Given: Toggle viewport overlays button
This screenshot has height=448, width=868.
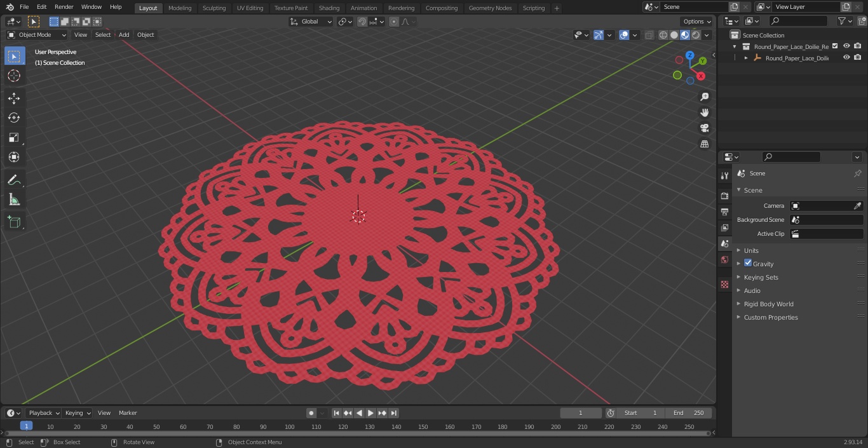Looking at the screenshot, I should click(x=624, y=35).
